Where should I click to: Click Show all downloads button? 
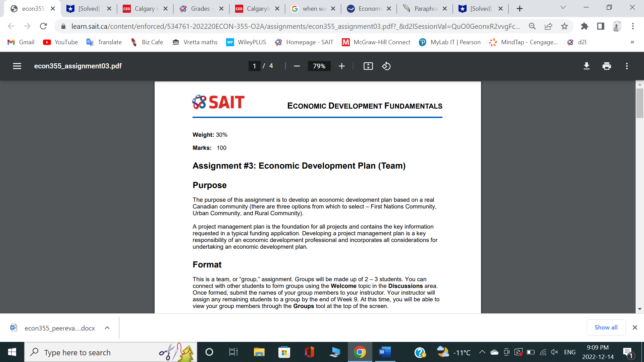pyautogui.click(x=606, y=327)
